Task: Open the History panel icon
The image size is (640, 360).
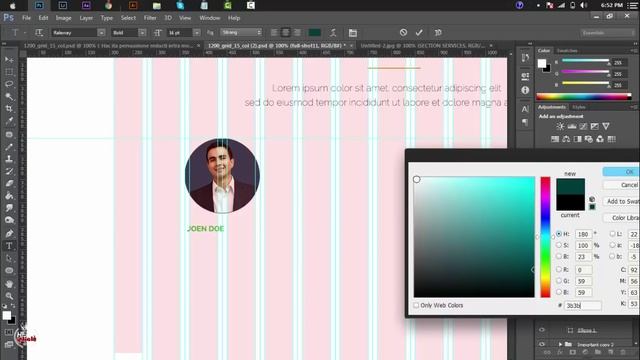Action: pyautogui.click(x=525, y=58)
